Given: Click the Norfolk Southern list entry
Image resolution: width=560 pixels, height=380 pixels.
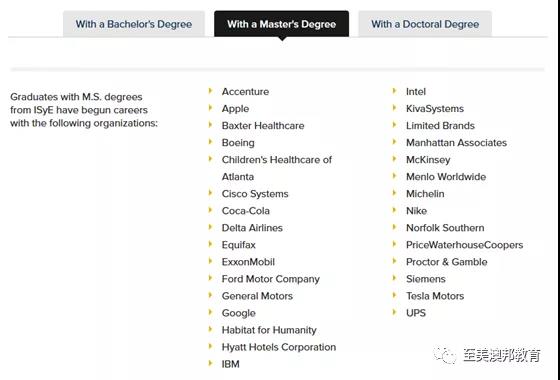Looking at the screenshot, I should pos(445,228).
